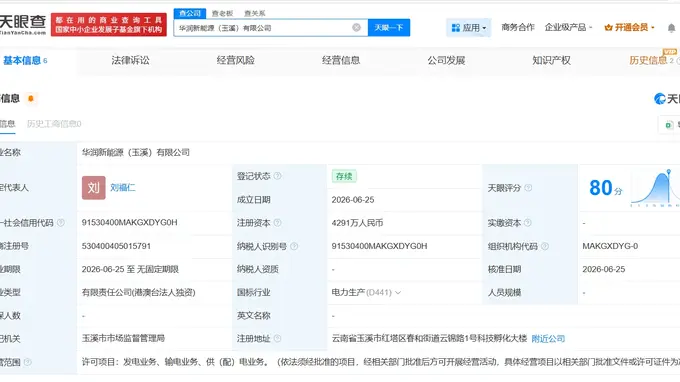Click help icon next to 登记状态
Image resolution: width=680 pixels, height=382 pixels.
(278, 176)
